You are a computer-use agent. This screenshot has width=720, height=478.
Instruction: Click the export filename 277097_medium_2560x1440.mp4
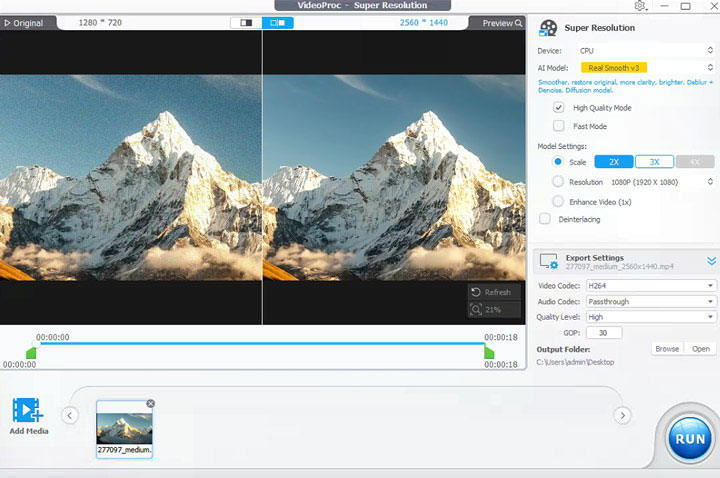coord(619,266)
